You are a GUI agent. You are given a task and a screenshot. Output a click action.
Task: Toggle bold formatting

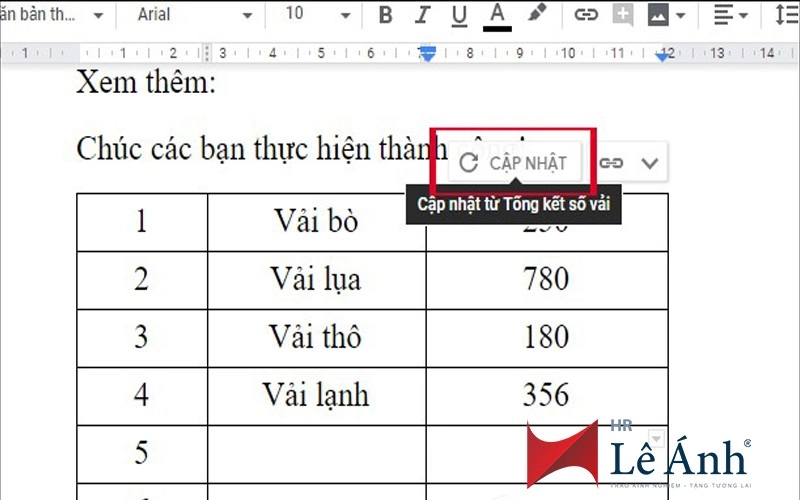tap(386, 15)
